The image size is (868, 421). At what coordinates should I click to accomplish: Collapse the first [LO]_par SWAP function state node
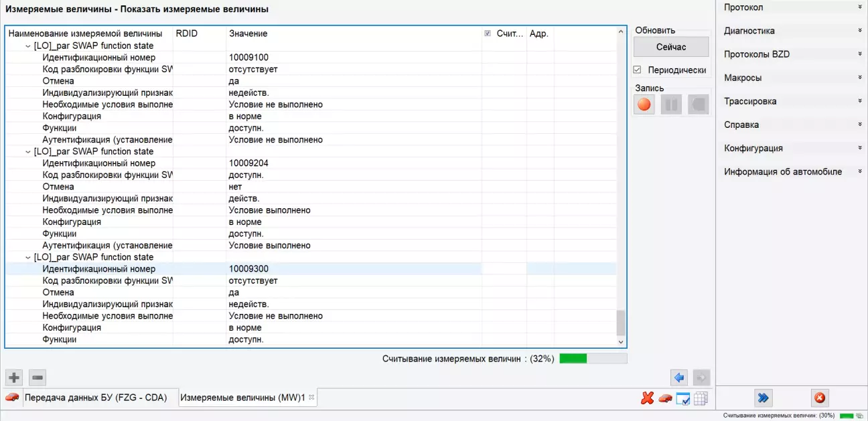click(27, 46)
